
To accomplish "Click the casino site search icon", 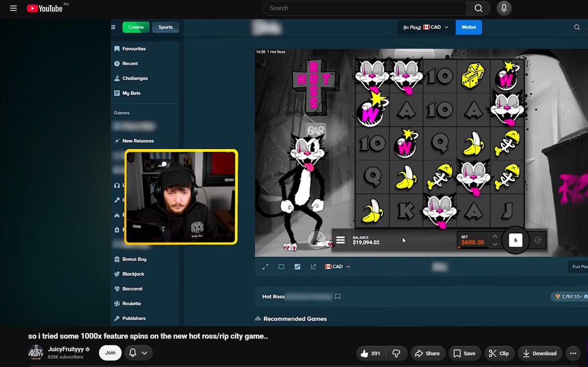I will tap(577, 27).
